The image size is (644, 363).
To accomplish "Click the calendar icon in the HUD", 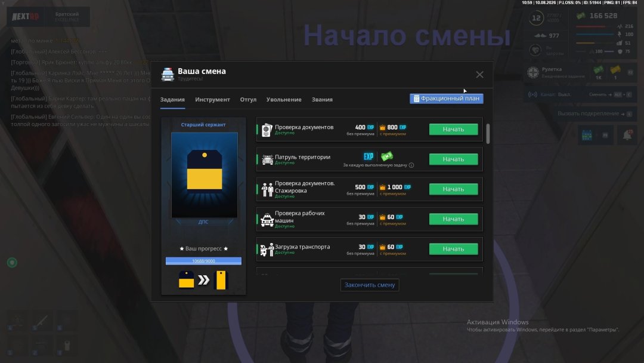I will click(x=587, y=136).
